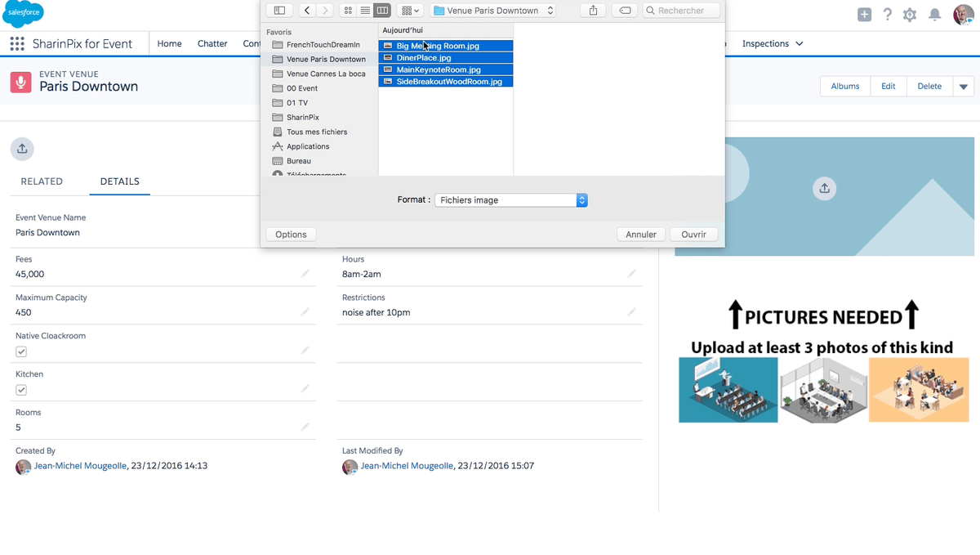Screen dimensions: 980x555
Task: Go forward in the file dialog
Action: (326, 11)
